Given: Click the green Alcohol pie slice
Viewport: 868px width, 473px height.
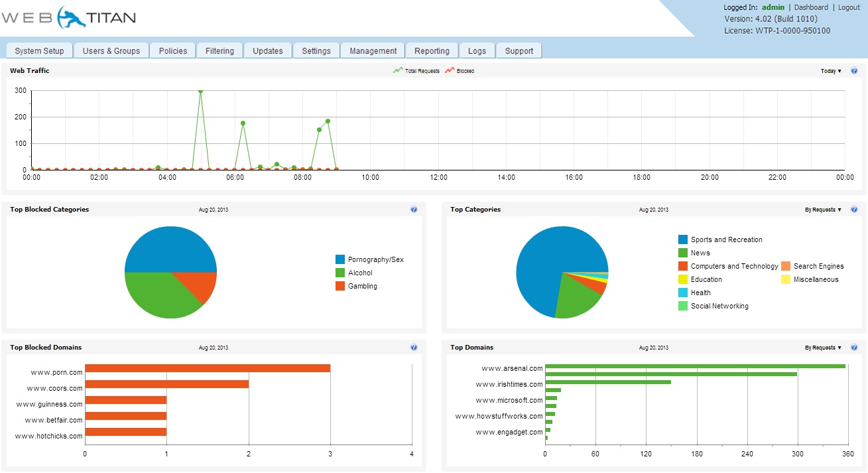Looking at the screenshot, I should point(159,295).
